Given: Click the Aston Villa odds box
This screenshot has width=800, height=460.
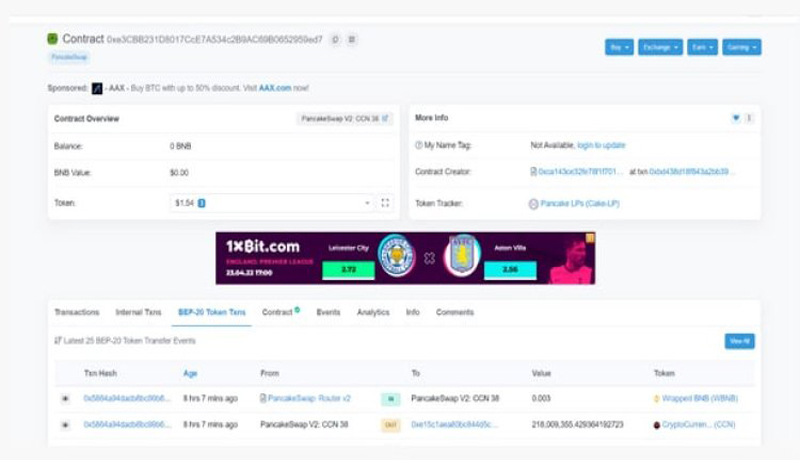Looking at the screenshot, I should (x=510, y=270).
